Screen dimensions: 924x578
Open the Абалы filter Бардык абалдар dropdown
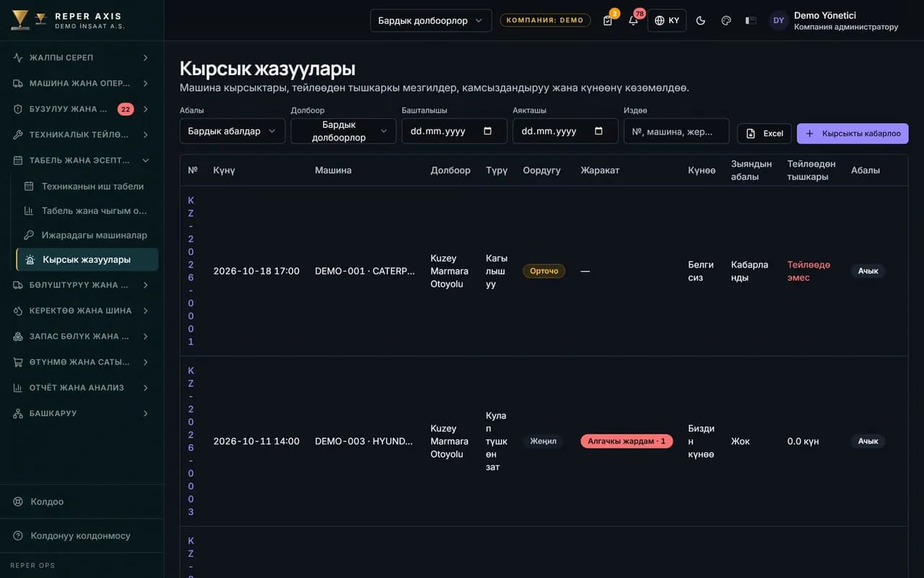(x=232, y=131)
